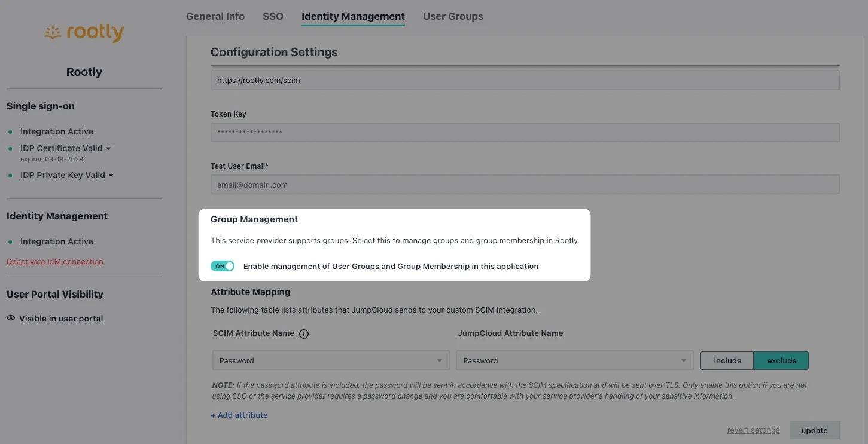Click Deactivate IdM connection link
The height and width of the screenshot is (444, 868).
point(55,261)
